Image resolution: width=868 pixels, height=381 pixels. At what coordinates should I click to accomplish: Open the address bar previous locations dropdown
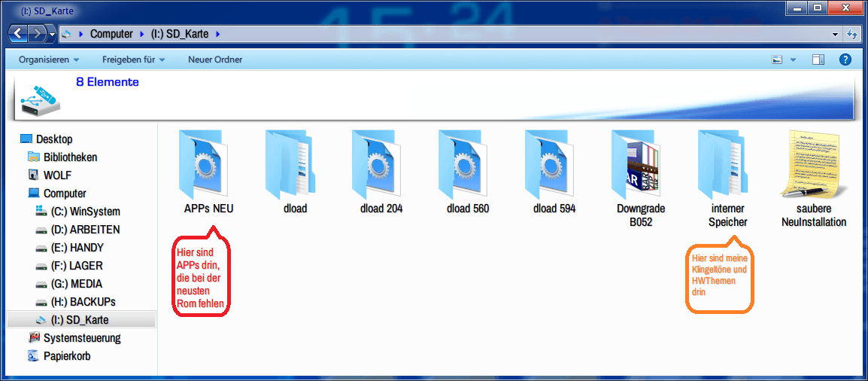pyautogui.click(x=836, y=35)
